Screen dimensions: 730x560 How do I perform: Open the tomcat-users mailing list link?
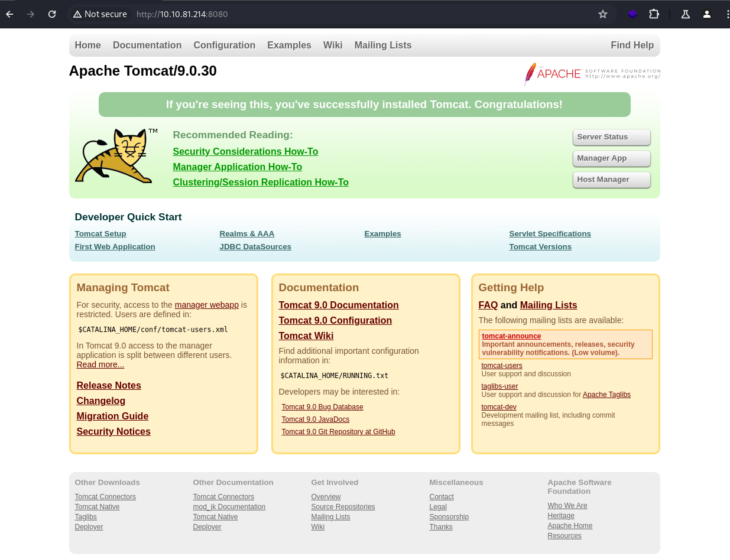(502, 366)
